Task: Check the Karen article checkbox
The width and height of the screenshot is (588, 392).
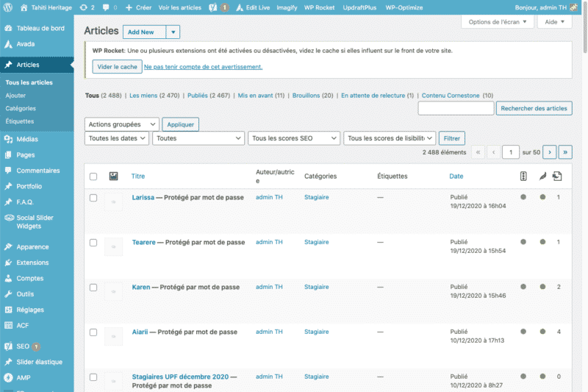Action: tap(93, 288)
